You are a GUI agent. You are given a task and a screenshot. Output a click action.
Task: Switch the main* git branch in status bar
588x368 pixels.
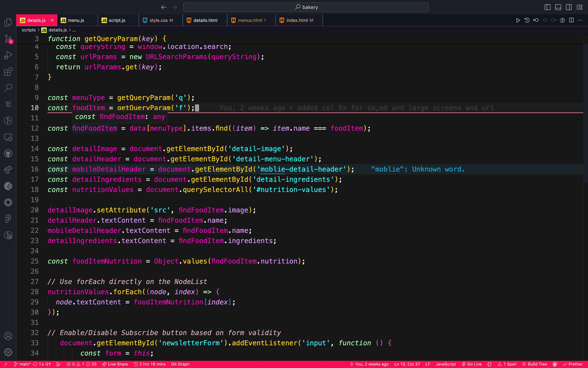tap(22, 364)
